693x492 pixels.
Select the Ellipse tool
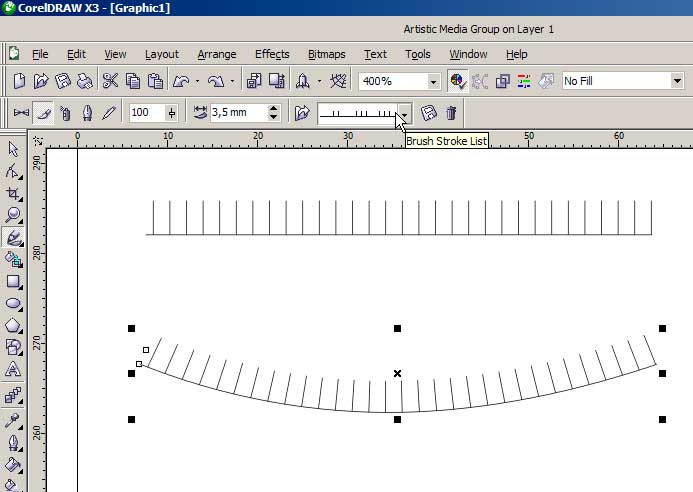[x=13, y=304]
